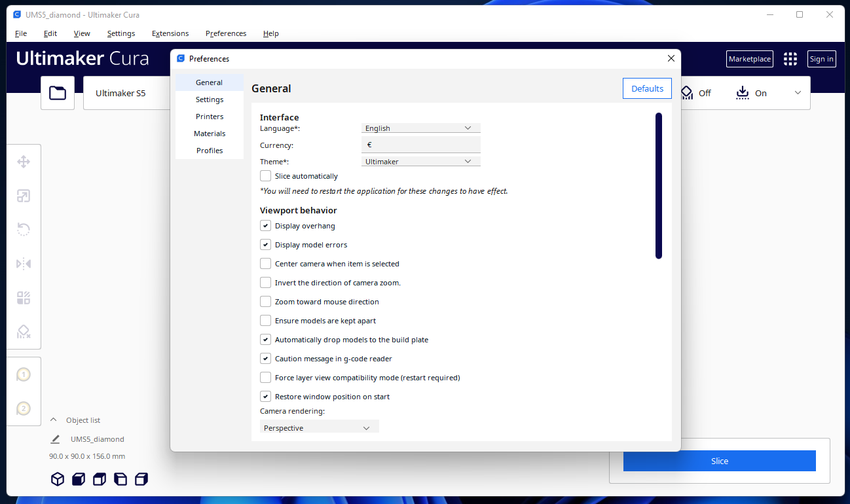The width and height of the screenshot is (850, 504).
Task: Open Per Model Settings tool
Action: pyautogui.click(x=24, y=298)
